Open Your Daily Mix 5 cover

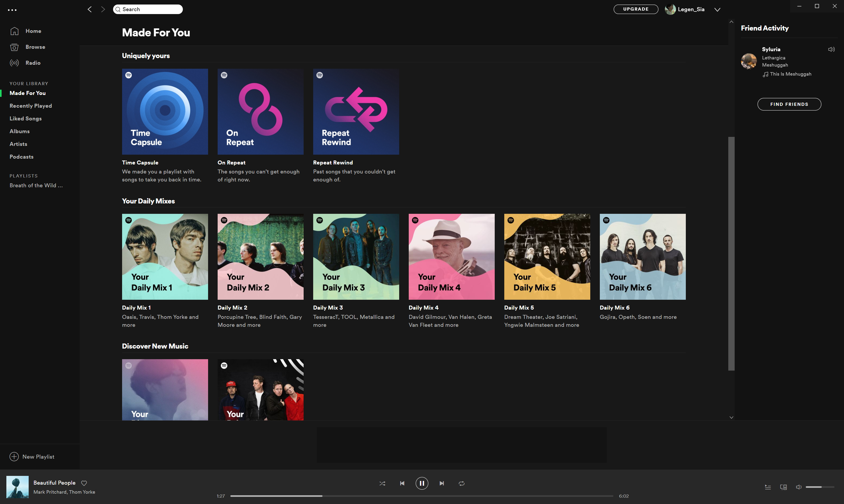pos(547,257)
